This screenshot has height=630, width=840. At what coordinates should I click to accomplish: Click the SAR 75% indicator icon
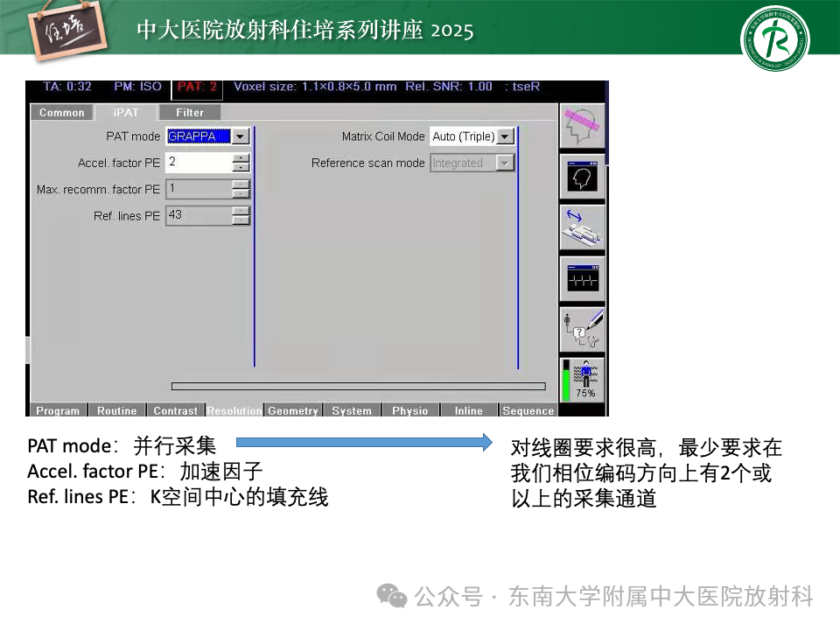click(x=582, y=380)
